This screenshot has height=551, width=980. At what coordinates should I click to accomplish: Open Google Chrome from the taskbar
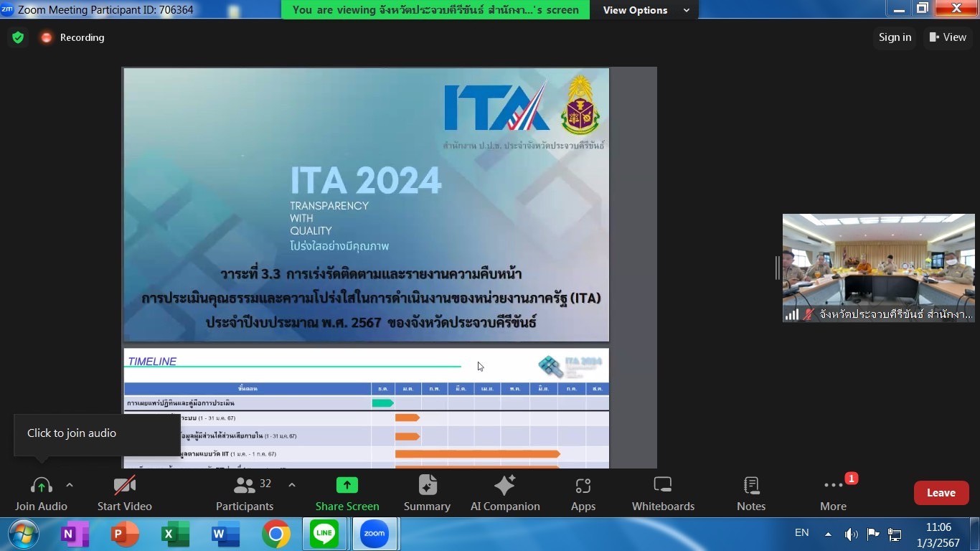tap(275, 534)
